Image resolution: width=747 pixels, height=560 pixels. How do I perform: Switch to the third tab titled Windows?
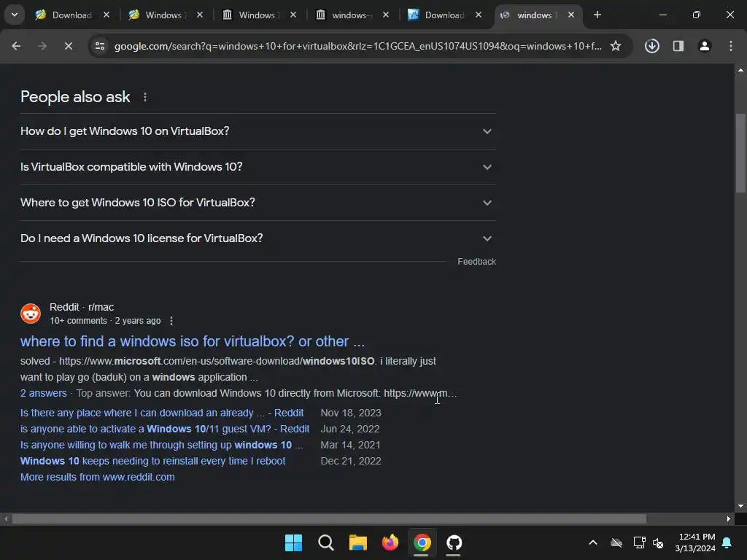(x=257, y=15)
